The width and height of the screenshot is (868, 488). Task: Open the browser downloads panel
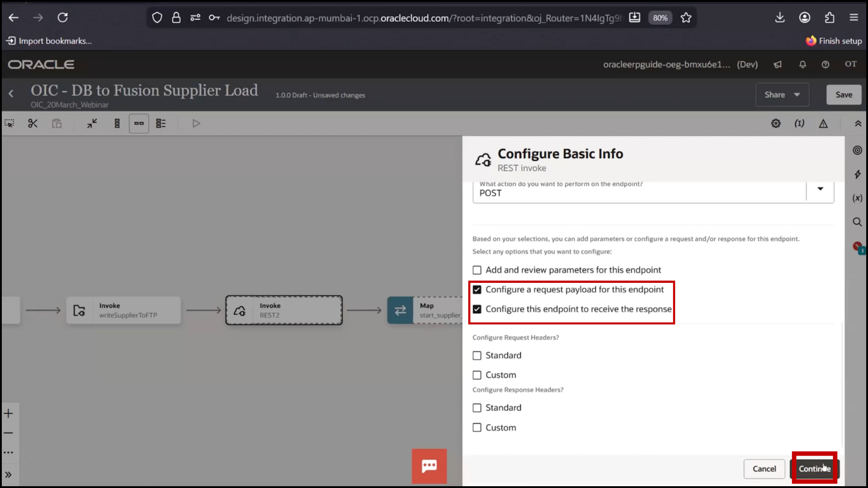(x=780, y=18)
